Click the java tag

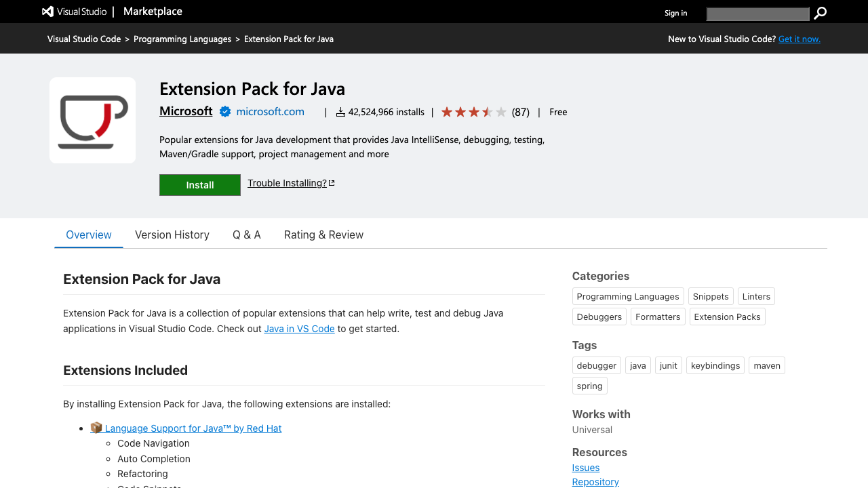pyautogui.click(x=638, y=365)
